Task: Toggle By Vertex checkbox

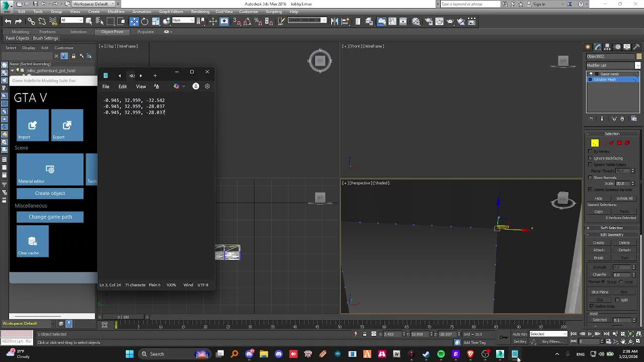Action: [590, 151]
